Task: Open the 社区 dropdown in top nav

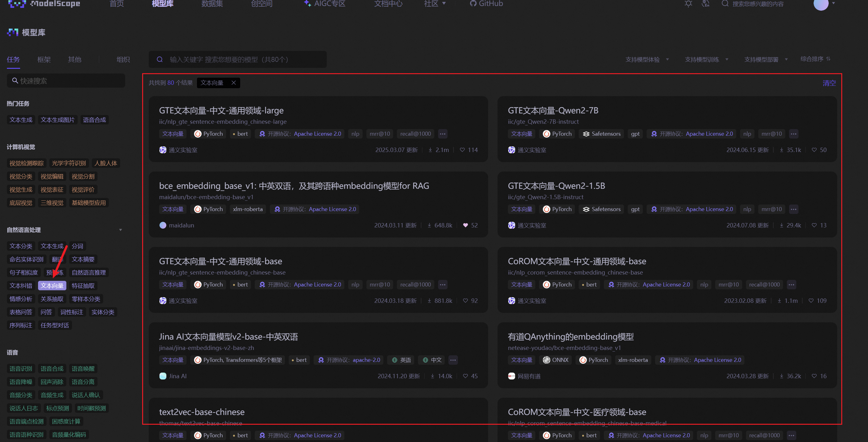Action: (435, 4)
